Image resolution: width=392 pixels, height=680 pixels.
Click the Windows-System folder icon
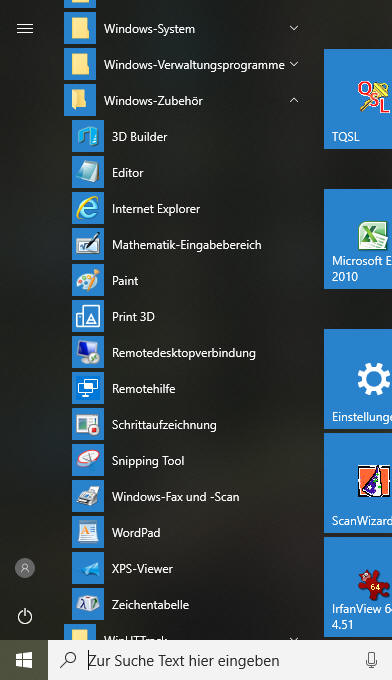[x=80, y=29]
